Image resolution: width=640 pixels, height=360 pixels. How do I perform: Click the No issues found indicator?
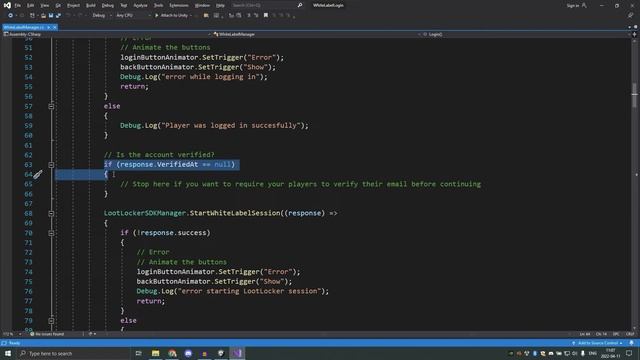click(47, 334)
